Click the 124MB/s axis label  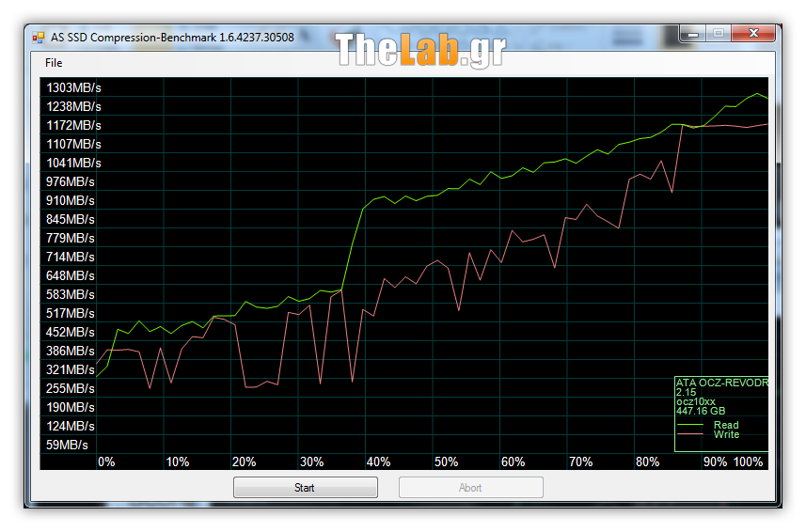pos(71,426)
